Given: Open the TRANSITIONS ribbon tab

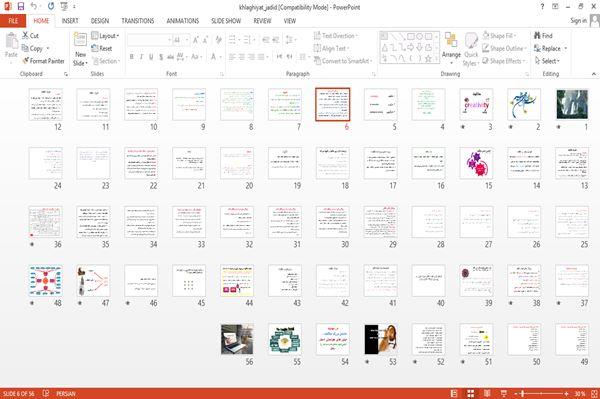Looking at the screenshot, I should click(138, 21).
